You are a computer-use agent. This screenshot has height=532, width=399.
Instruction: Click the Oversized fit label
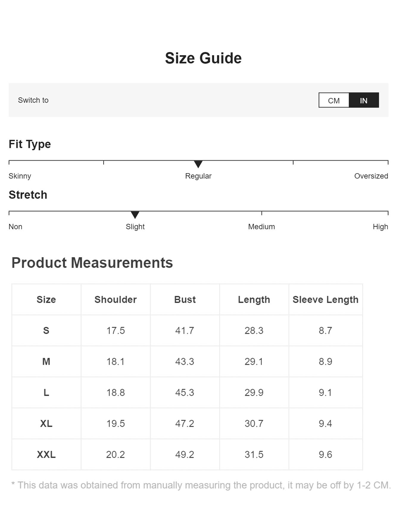pyautogui.click(x=371, y=176)
